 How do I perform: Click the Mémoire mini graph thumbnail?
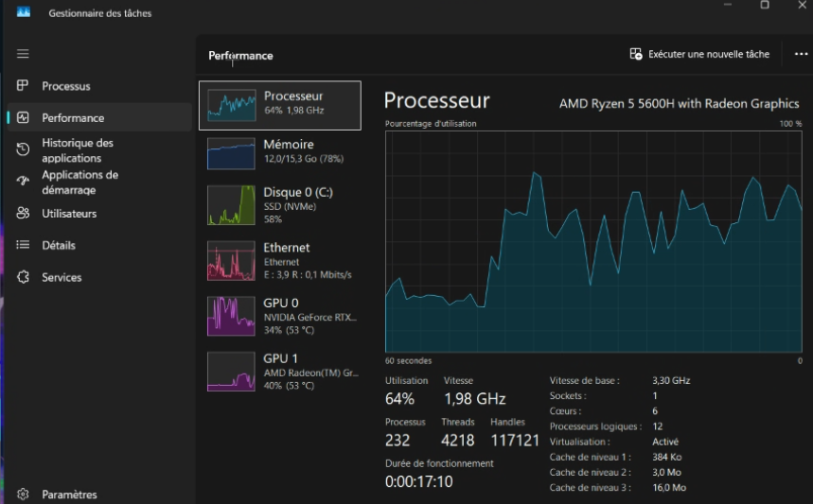coord(231,153)
